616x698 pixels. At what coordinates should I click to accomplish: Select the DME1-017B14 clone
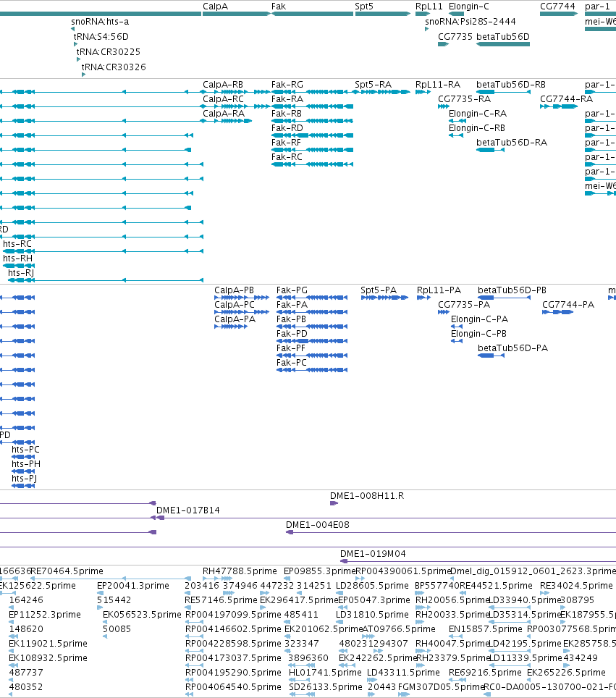[x=386, y=518]
